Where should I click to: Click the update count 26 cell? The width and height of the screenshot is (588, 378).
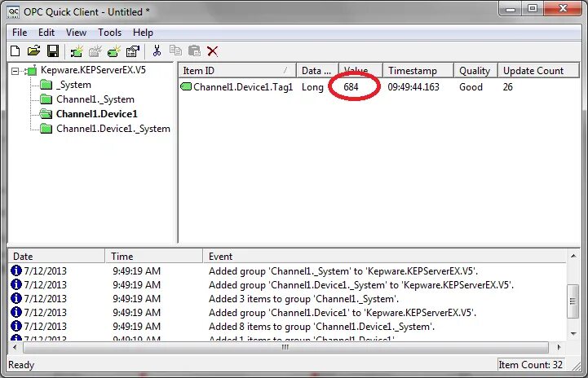[508, 87]
